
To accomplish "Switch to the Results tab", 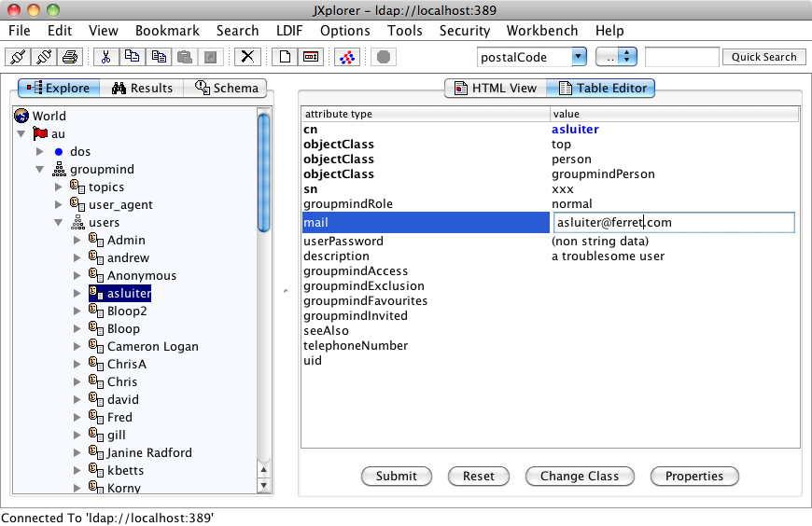I will pyautogui.click(x=142, y=88).
